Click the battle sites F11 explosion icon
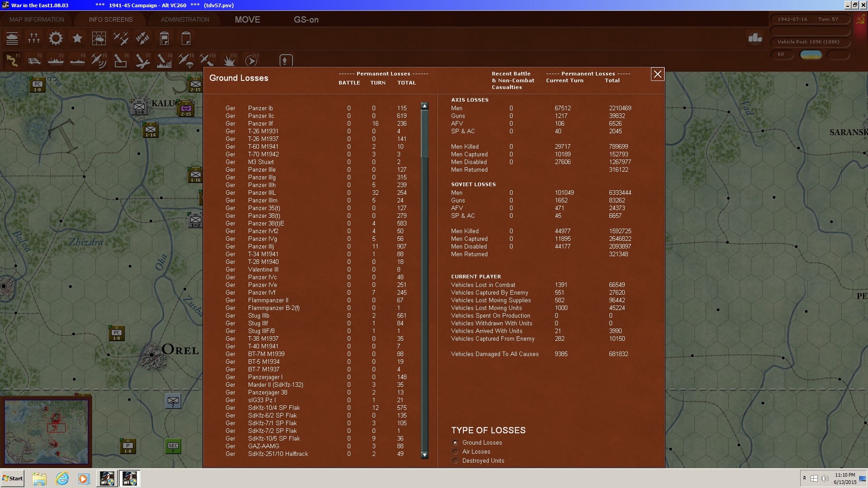 point(230,60)
